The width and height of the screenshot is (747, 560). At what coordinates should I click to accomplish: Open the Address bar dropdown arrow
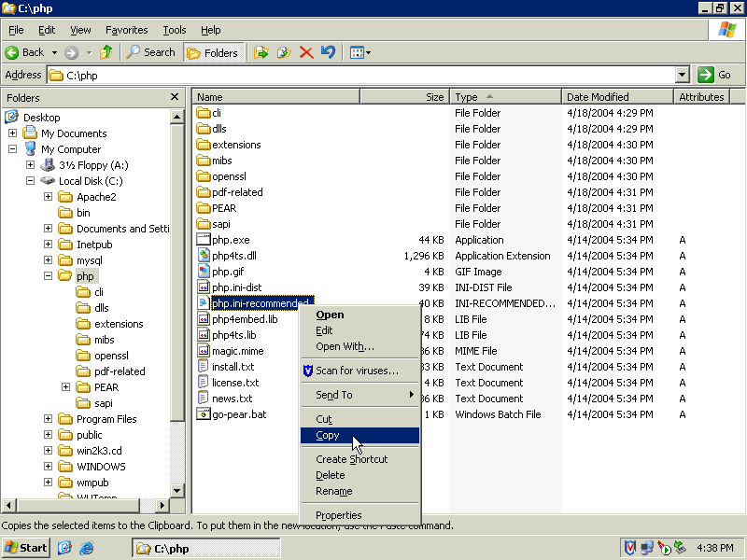click(x=682, y=75)
